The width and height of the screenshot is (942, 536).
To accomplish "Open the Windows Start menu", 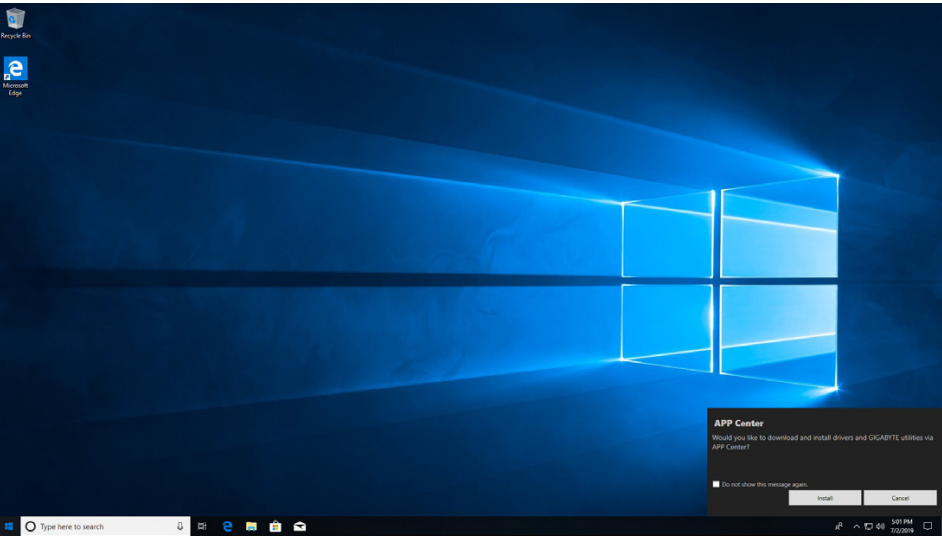I will click(x=9, y=526).
